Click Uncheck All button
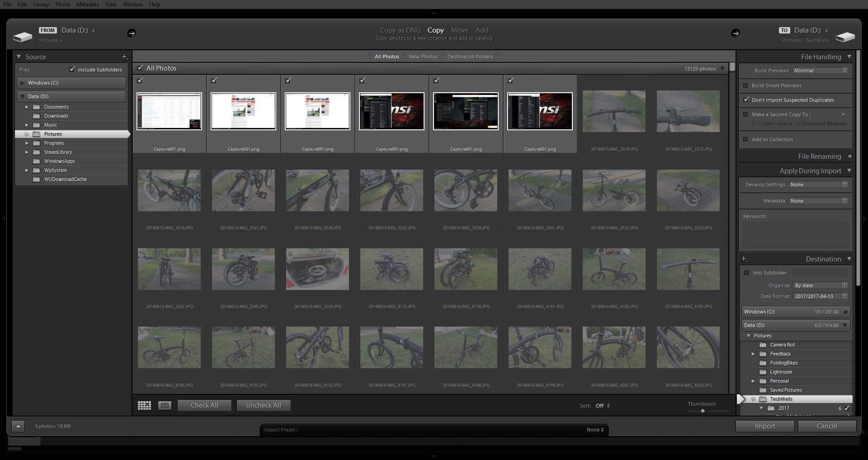The height and width of the screenshot is (460, 868). tap(264, 405)
